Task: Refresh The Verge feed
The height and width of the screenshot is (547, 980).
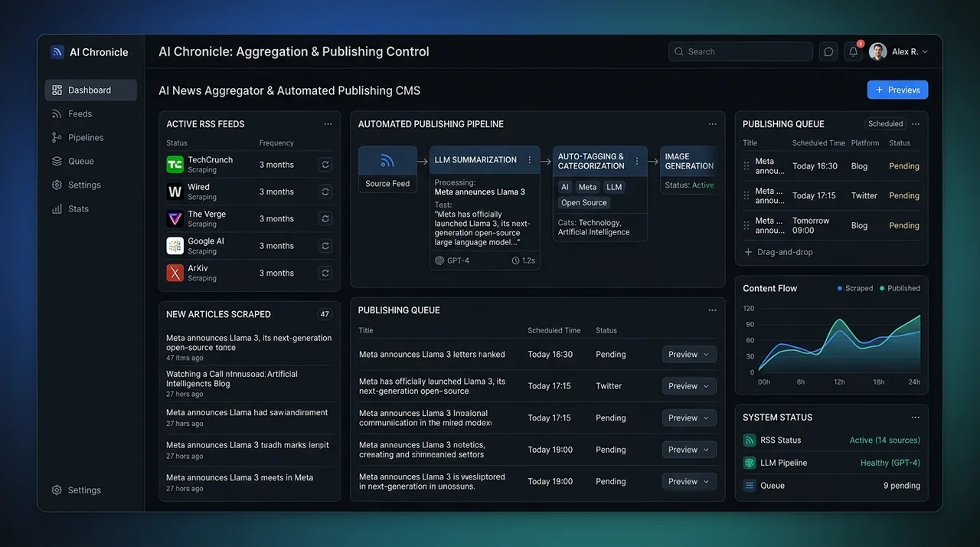Action: [x=325, y=219]
